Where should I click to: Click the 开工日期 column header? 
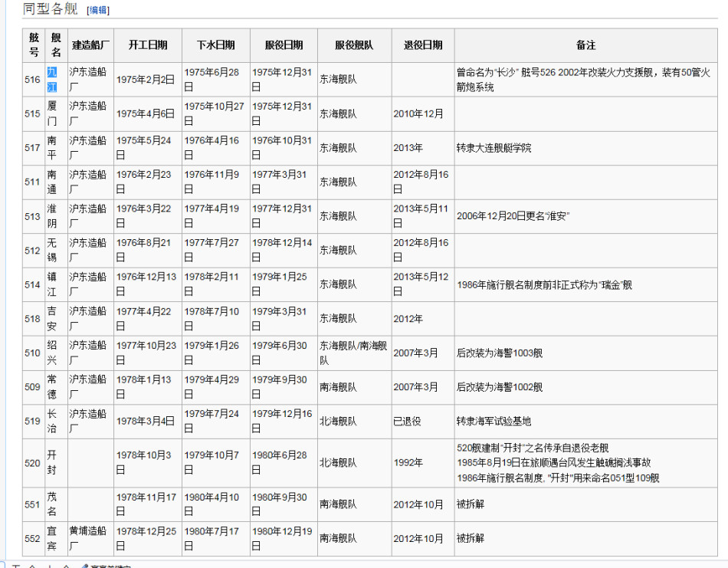pos(147,45)
